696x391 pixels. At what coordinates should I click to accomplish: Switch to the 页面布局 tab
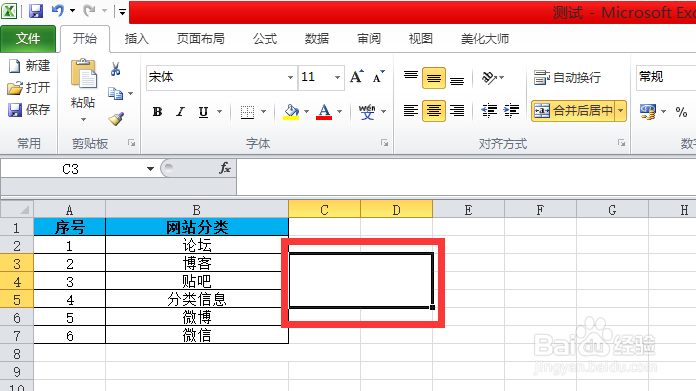[201, 39]
